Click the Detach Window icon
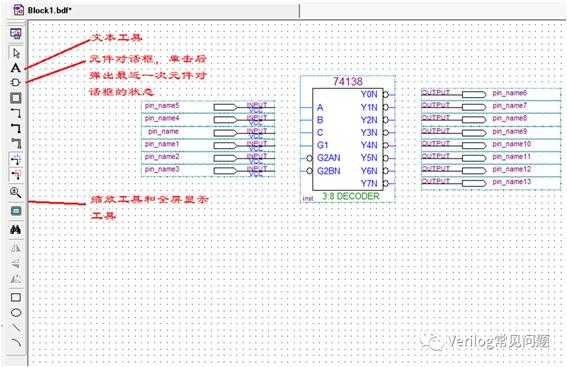Viewport: 567px width, 367px height. [16, 34]
